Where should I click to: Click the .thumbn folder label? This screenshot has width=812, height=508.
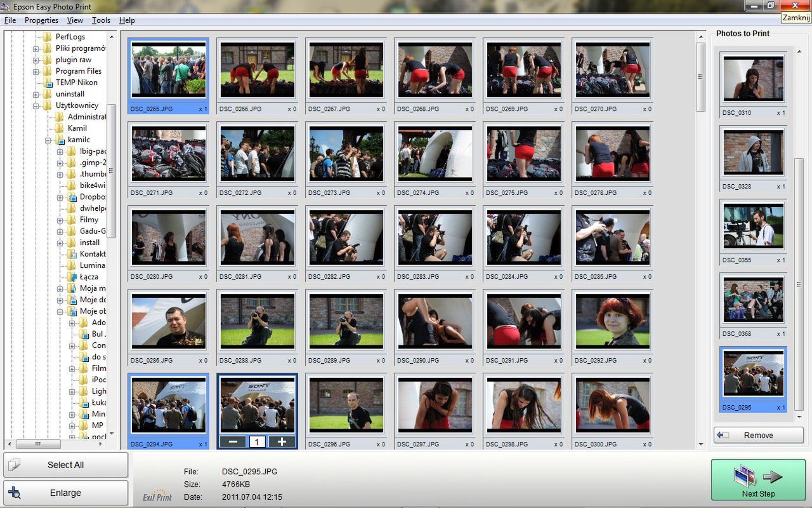tap(93, 174)
